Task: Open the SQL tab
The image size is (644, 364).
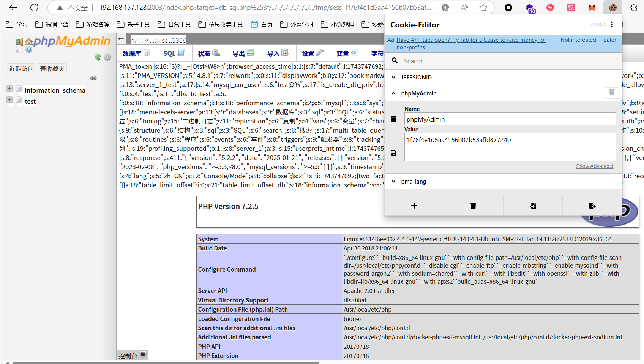Action: (174, 53)
